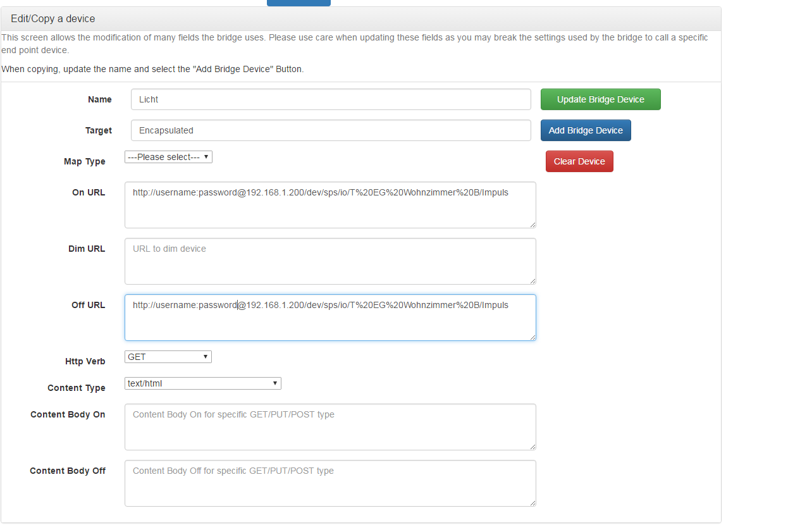Grab the On URL textarea resize handle
Screen dimensions: 788x532
point(533,225)
